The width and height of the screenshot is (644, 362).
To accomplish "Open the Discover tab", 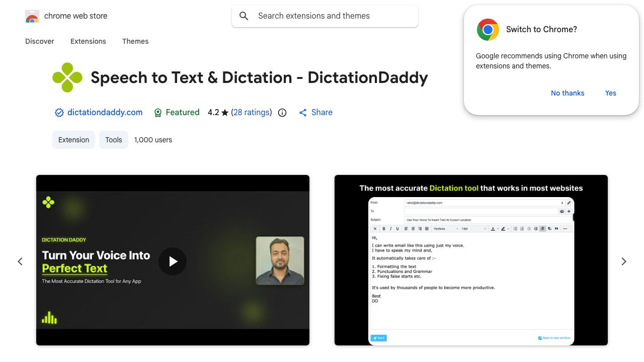I will tap(40, 41).
